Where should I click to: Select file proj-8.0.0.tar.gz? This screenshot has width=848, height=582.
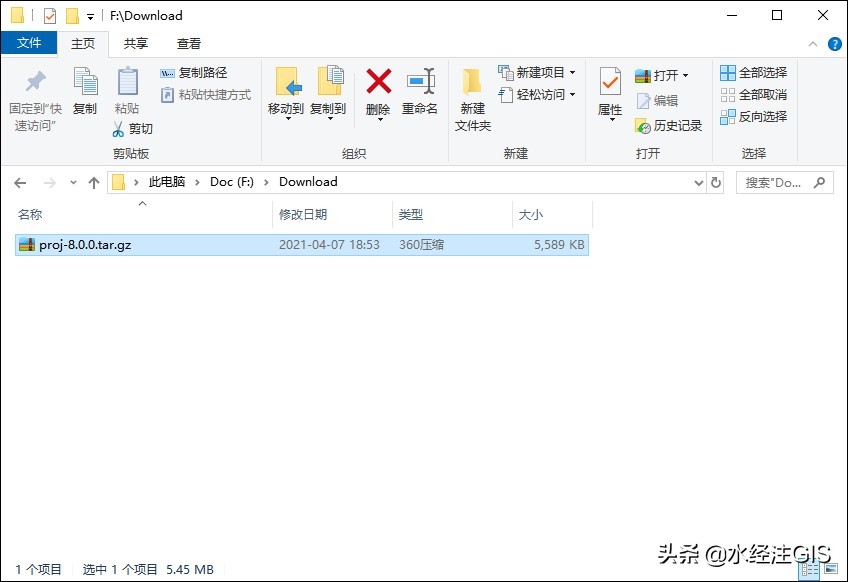[x=302, y=245]
